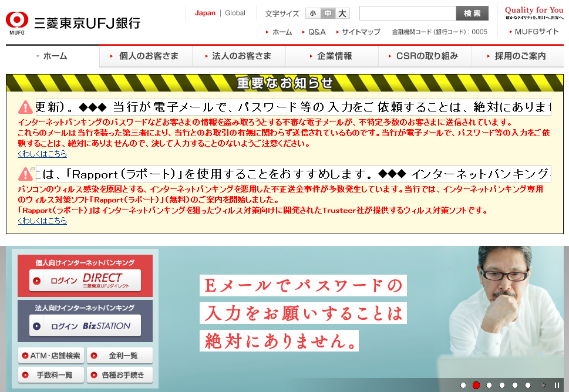Log in to BizSTATION corporate banking
Image resolution: width=569 pixels, height=392 pixels.
[x=85, y=326]
